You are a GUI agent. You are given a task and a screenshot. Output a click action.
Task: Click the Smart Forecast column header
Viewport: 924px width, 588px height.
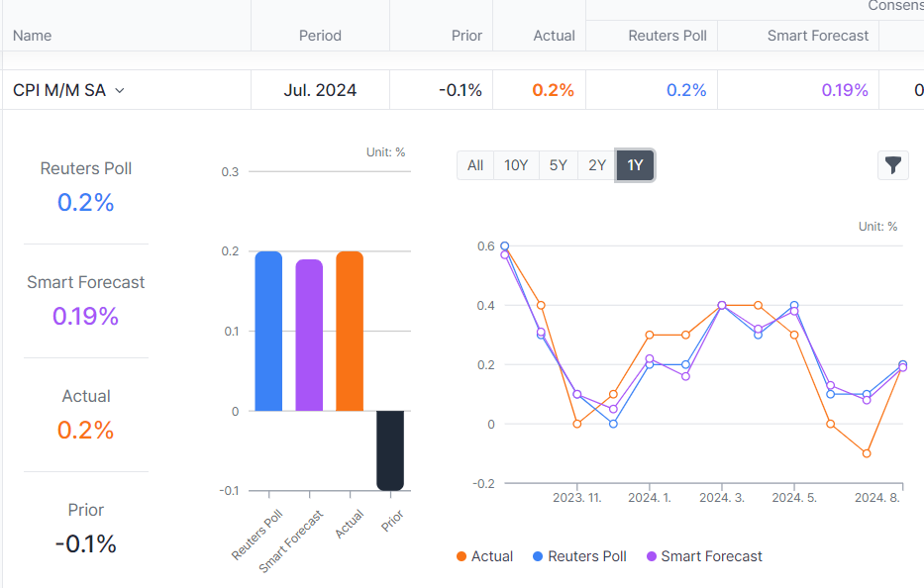817,36
